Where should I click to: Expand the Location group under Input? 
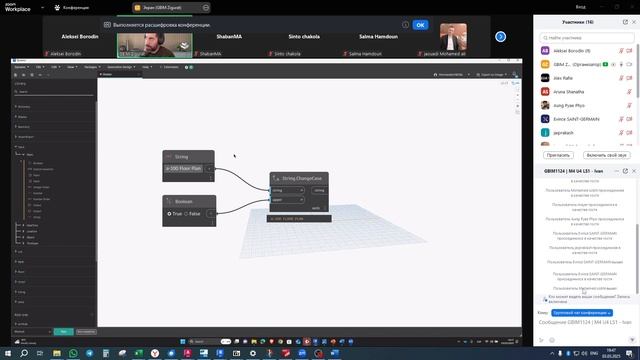pyautogui.click(x=29, y=231)
